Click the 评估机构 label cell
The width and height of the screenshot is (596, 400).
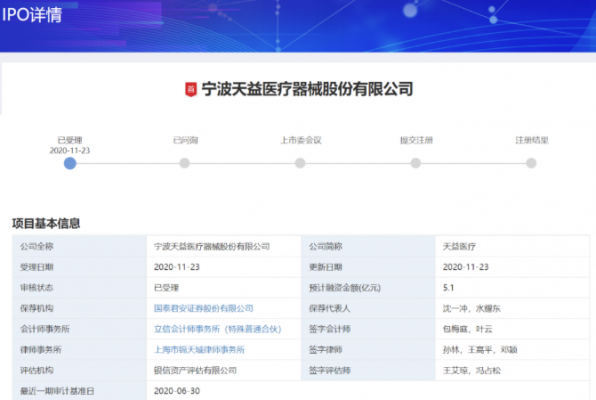(x=79, y=370)
